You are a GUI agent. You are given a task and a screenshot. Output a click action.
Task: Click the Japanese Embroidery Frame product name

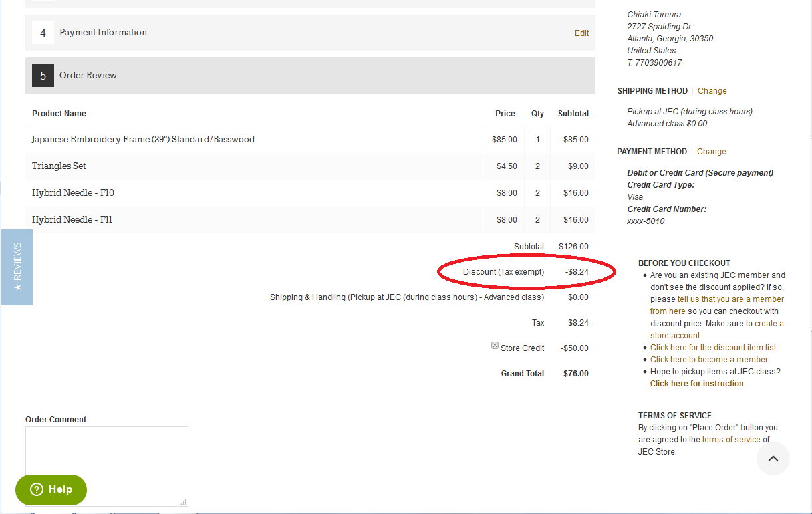pyautogui.click(x=143, y=140)
